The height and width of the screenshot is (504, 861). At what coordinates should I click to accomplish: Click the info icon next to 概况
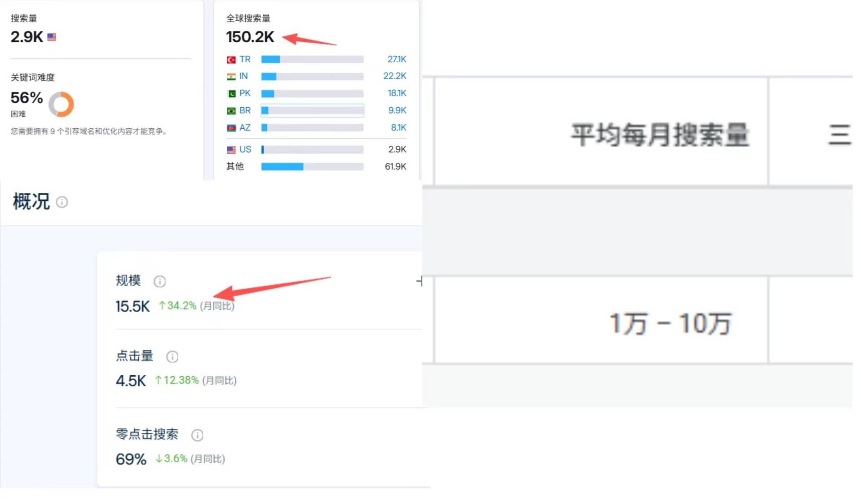click(x=62, y=202)
